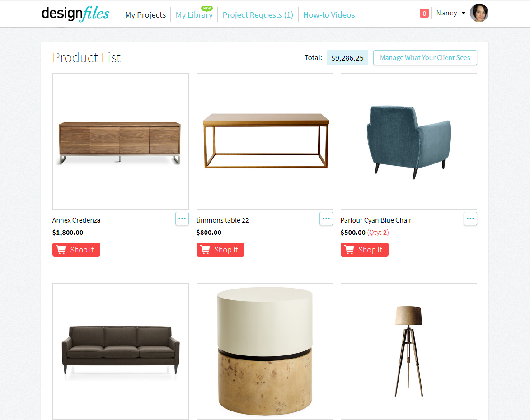Click Nancy's profile avatar photo
This screenshot has height=420, width=530.
click(x=479, y=13)
